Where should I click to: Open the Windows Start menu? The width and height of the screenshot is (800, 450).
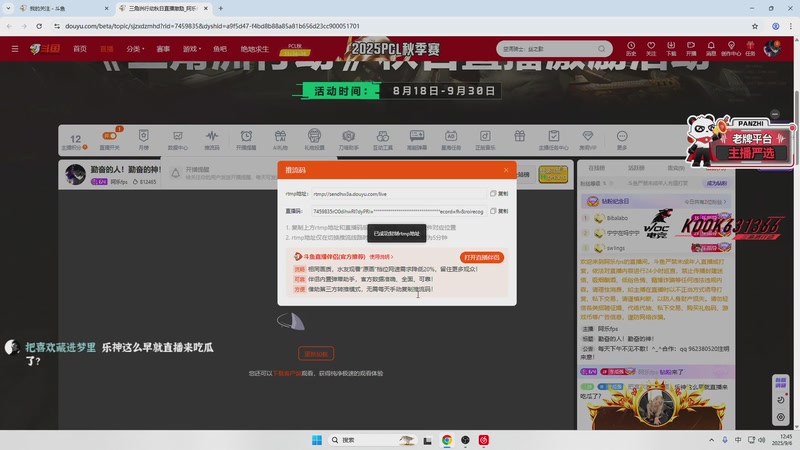[x=317, y=440]
